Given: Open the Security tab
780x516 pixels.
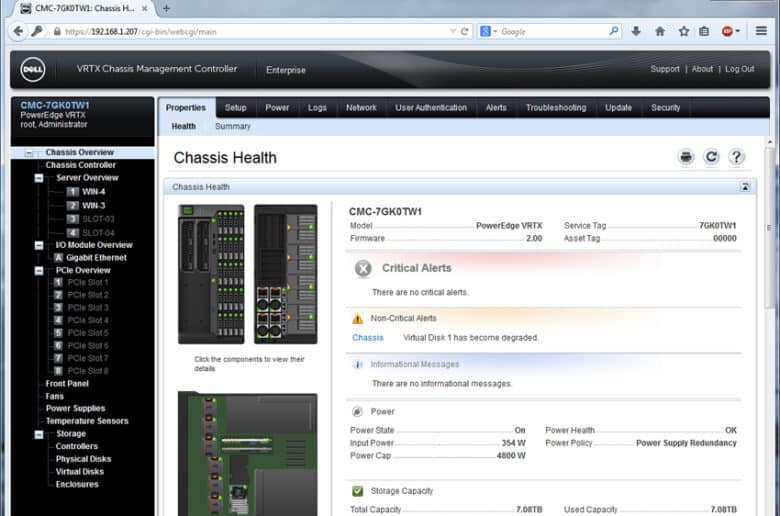Looking at the screenshot, I should pyautogui.click(x=665, y=107).
